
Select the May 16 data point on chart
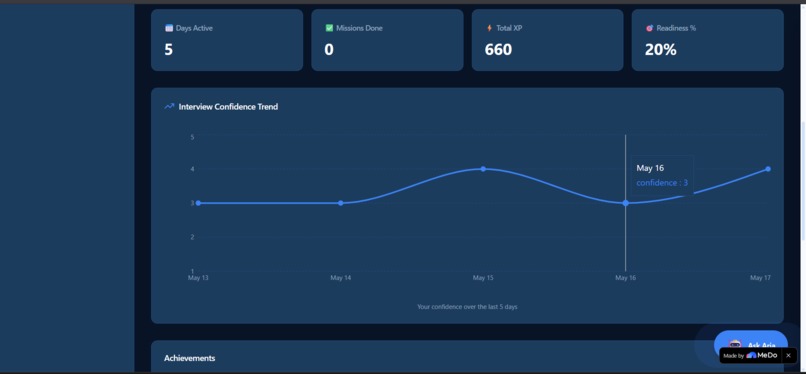click(626, 203)
